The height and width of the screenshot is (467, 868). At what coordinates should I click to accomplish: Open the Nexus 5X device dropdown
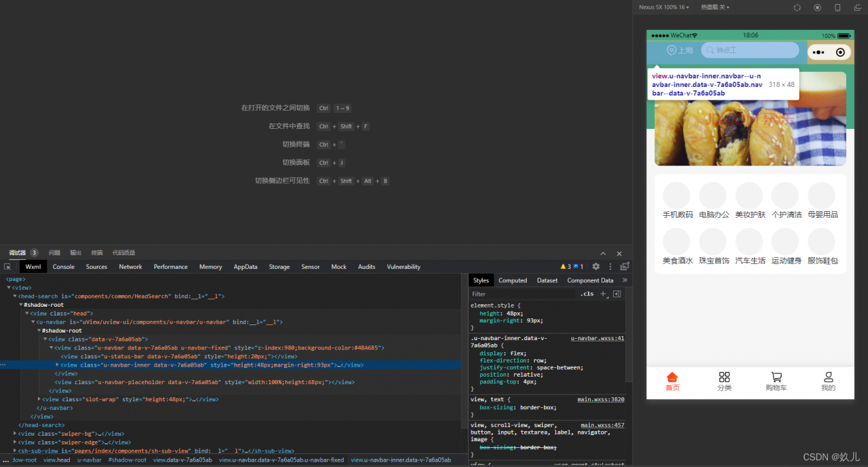click(664, 7)
